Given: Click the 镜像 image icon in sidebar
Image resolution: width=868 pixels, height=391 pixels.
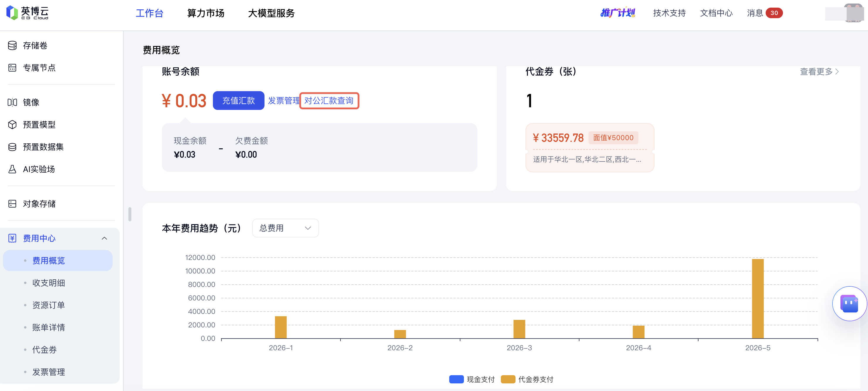Looking at the screenshot, I should click(x=13, y=102).
